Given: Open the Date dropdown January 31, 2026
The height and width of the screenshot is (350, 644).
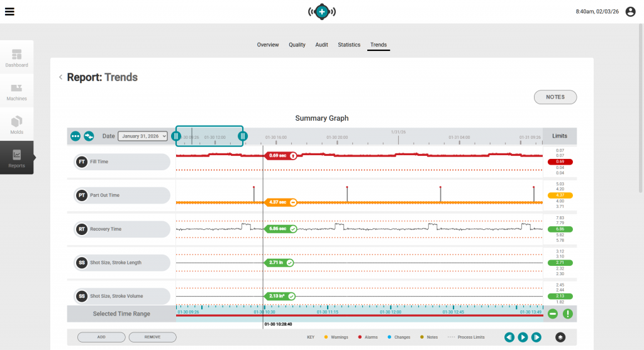Looking at the screenshot, I should [x=143, y=136].
